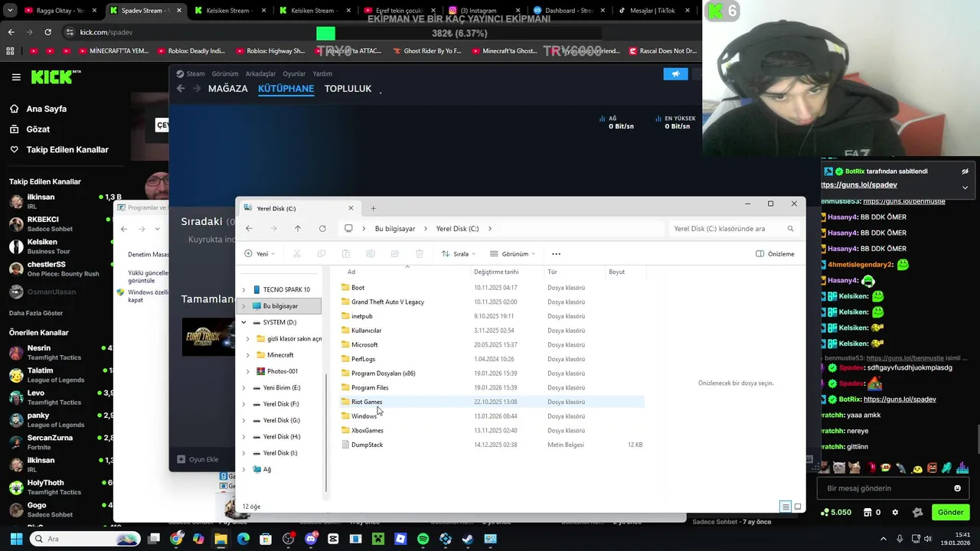Open the Görünüm view dropdown

pos(513,254)
